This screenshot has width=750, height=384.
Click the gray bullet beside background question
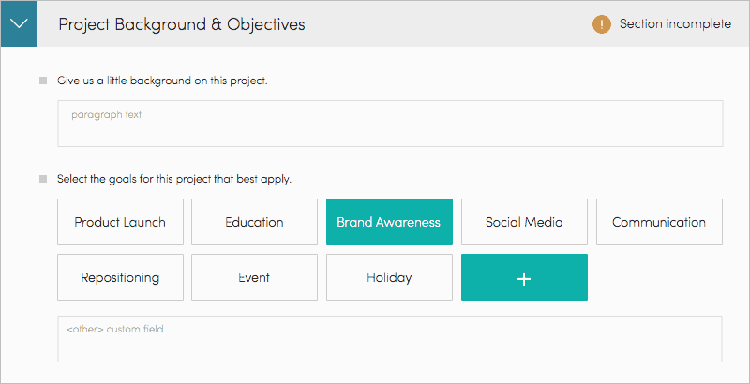[43, 80]
